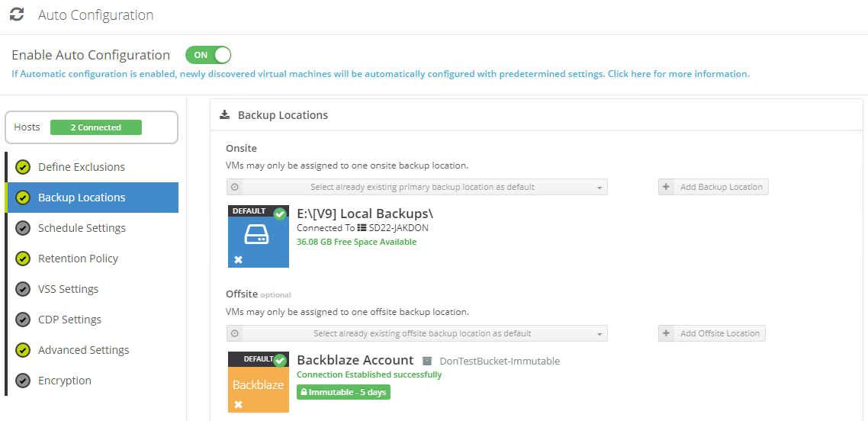Click the Define Exclusions checkmark indicator
This screenshot has height=421, width=868.
tap(23, 167)
